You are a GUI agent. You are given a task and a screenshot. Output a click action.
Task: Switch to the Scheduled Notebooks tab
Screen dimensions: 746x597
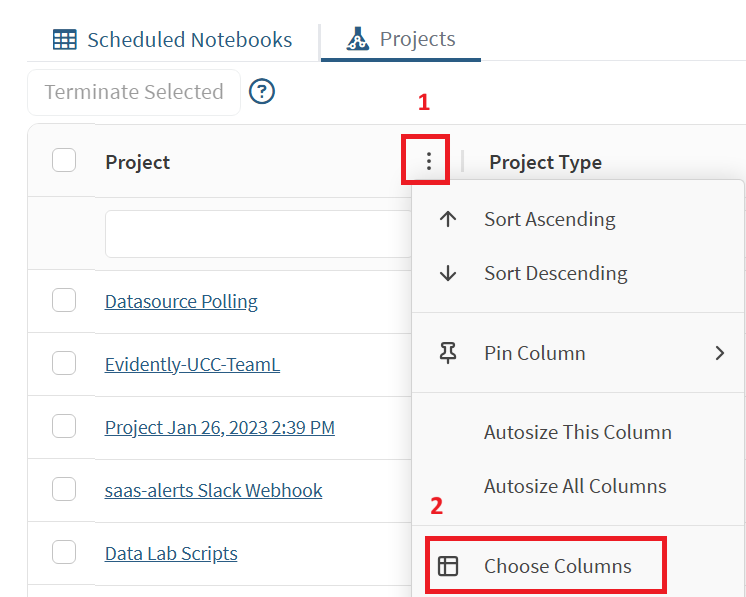pyautogui.click(x=189, y=40)
